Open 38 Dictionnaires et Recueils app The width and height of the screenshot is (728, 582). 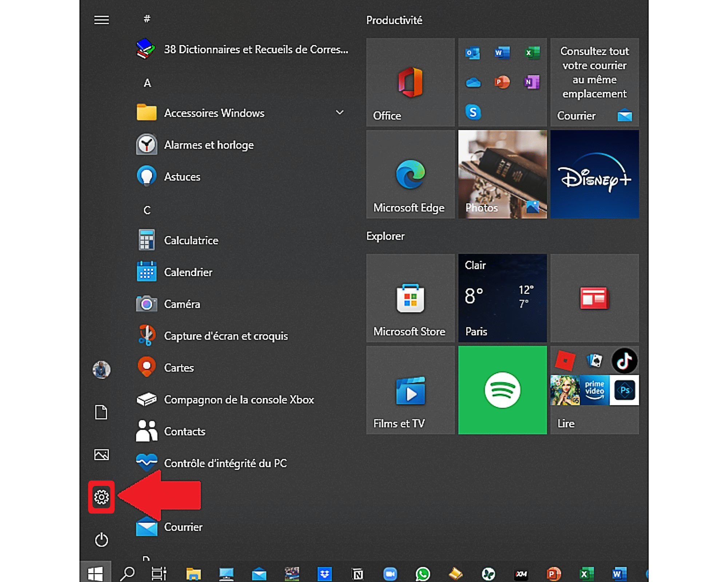pos(241,49)
